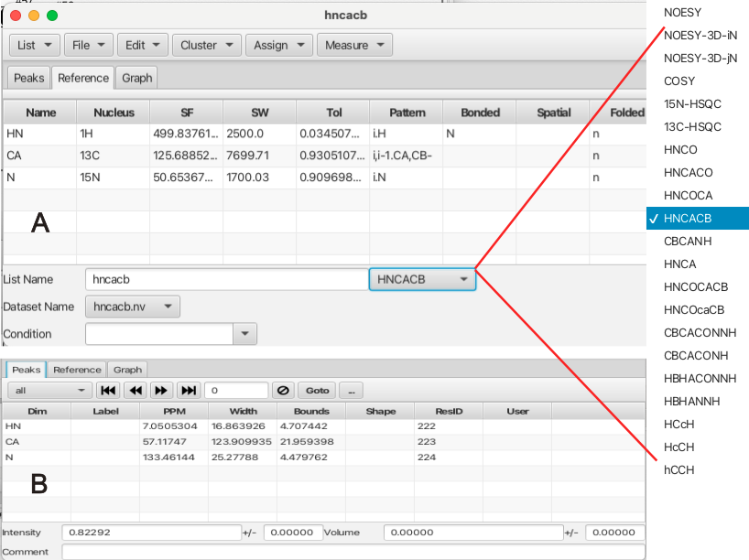The image size is (749, 560).
Task: Open the Measure menu button
Action: pyautogui.click(x=353, y=45)
